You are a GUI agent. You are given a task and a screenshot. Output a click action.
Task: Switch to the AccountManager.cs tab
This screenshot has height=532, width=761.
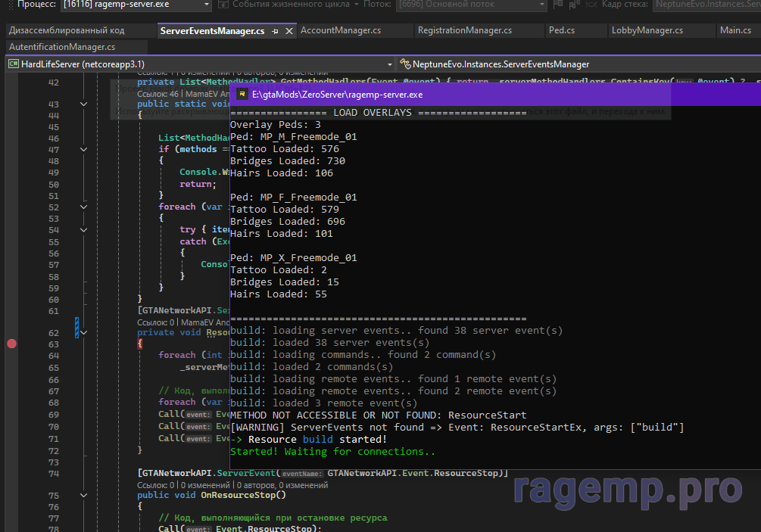pyautogui.click(x=340, y=31)
